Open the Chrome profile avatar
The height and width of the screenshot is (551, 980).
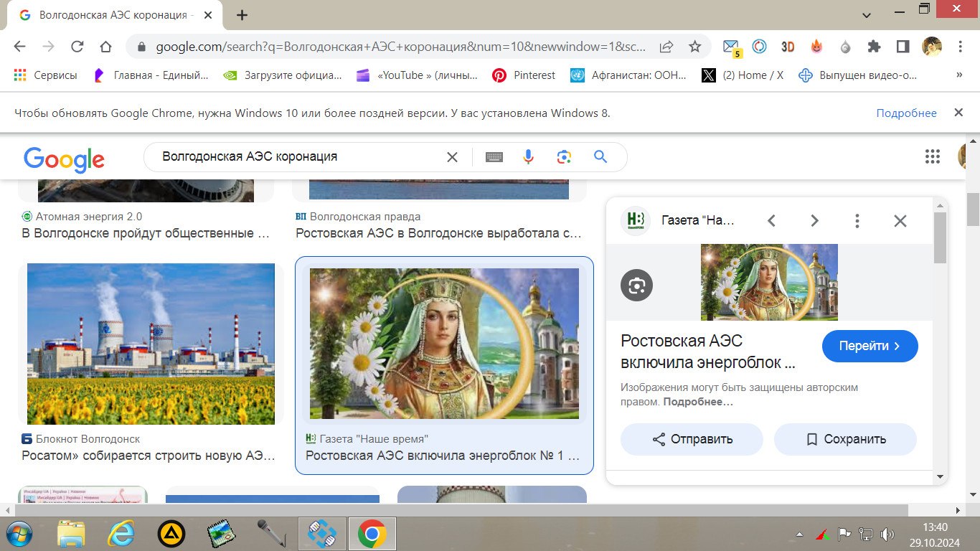[931, 47]
